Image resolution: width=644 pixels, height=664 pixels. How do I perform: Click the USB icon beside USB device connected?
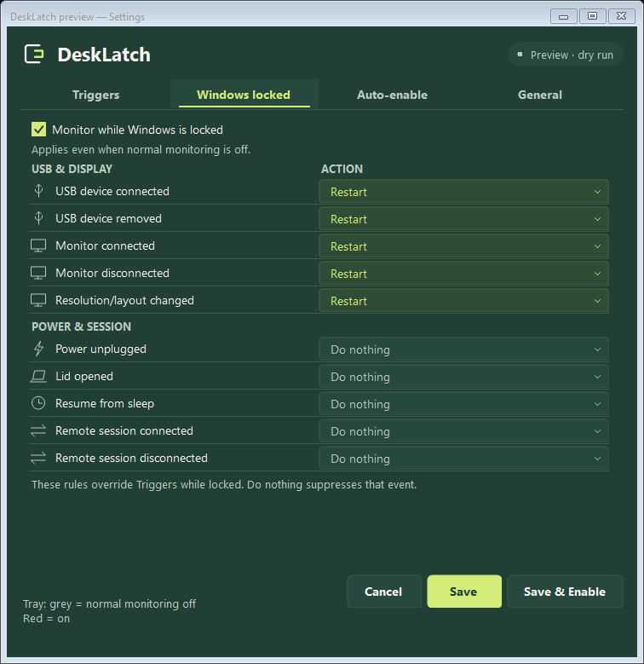coord(38,191)
